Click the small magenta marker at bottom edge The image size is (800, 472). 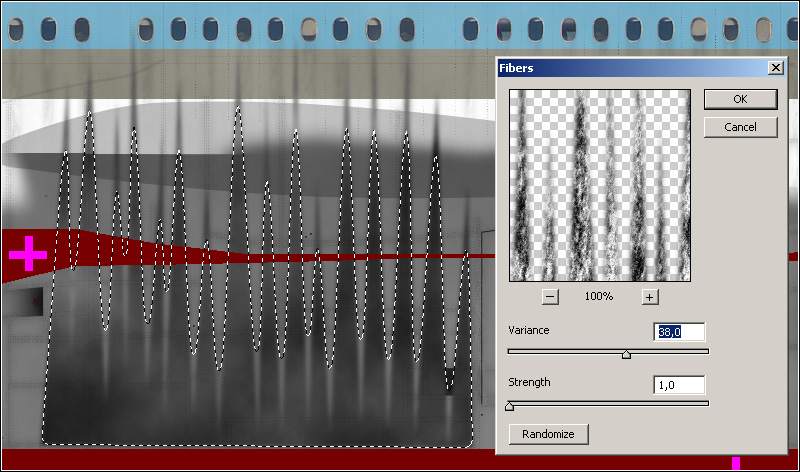pyautogui.click(x=735, y=463)
